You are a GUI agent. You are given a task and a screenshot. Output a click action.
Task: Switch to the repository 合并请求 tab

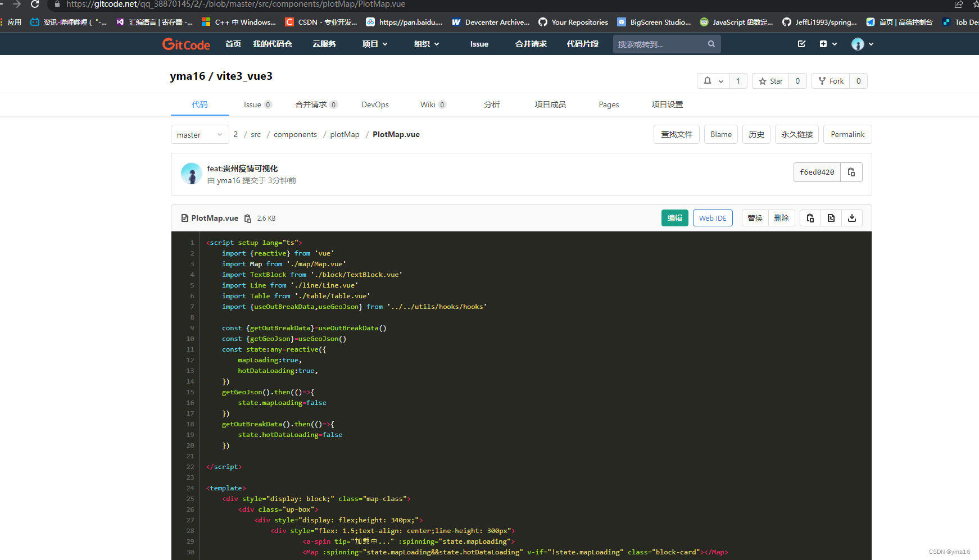coord(316,104)
